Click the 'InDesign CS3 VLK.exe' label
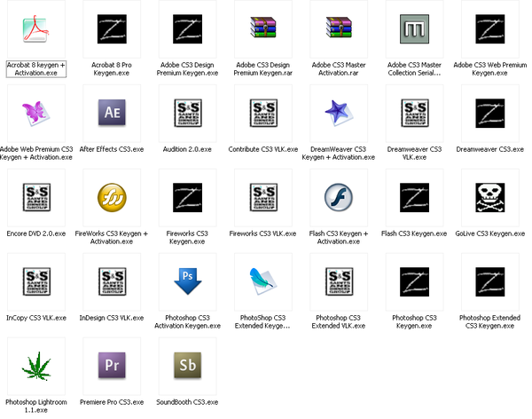Screen dimensions: 532x419 click(x=112, y=318)
